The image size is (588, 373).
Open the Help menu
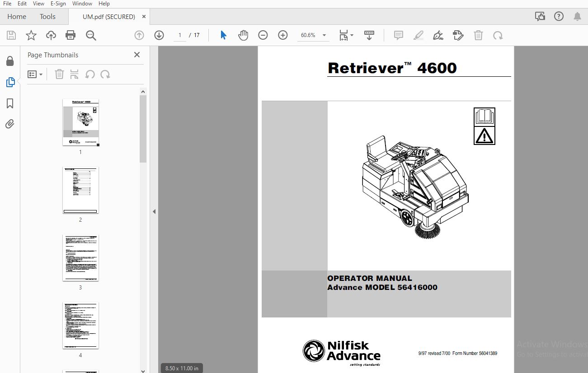(104, 4)
